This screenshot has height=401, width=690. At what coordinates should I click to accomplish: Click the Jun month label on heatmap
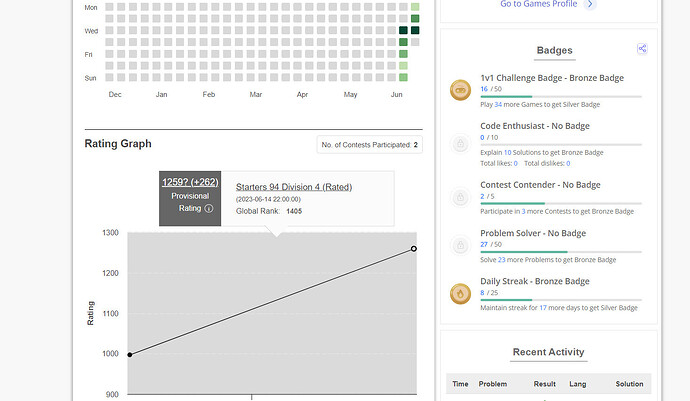(x=396, y=95)
